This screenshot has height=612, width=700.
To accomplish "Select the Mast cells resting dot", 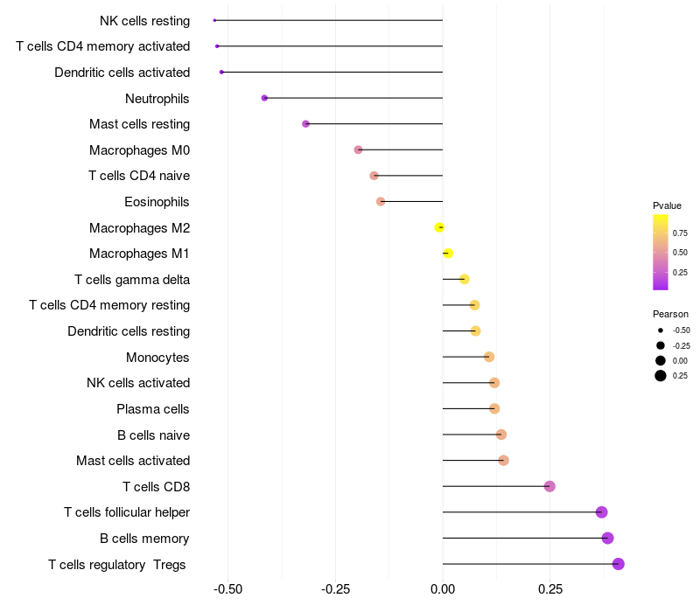I will 305,124.
